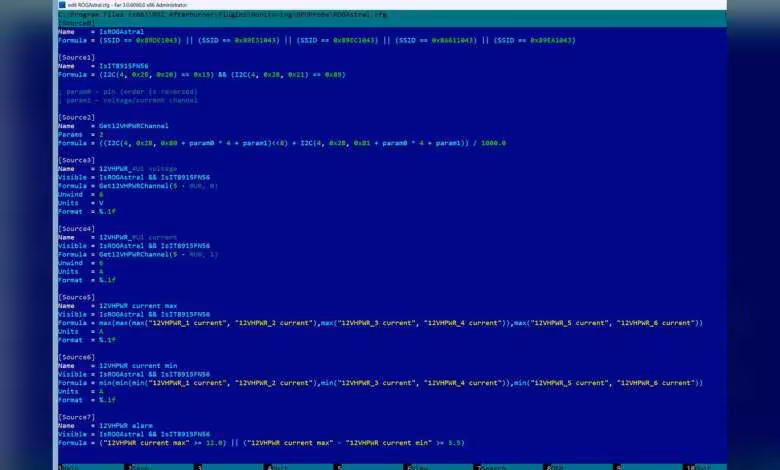Click the F1 Help key bar label
The width and height of the screenshot is (780, 470).
tap(69, 467)
